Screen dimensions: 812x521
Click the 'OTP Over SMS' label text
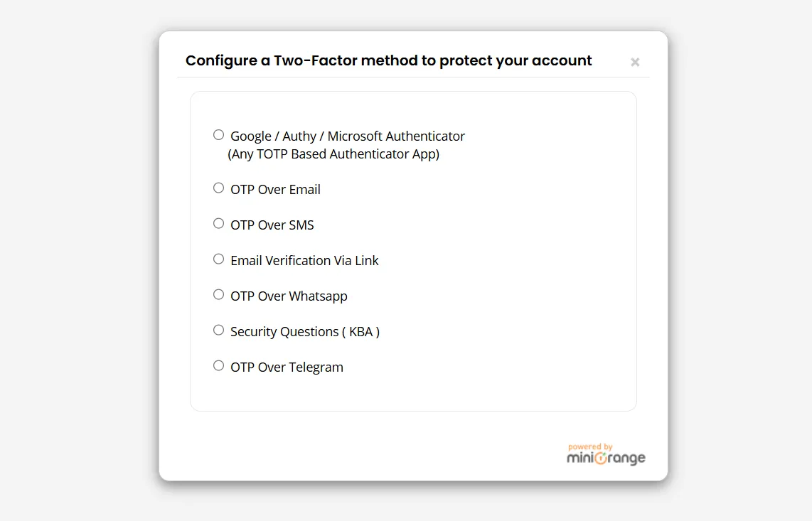272,225
